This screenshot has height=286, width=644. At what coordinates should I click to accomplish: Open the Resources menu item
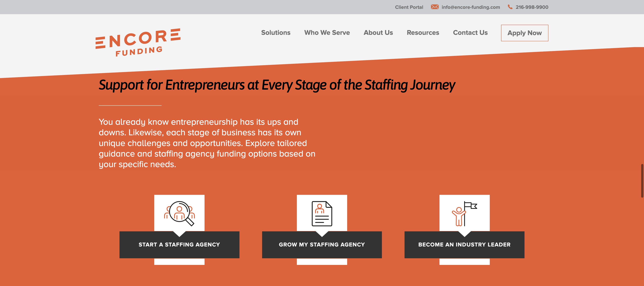tap(423, 33)
